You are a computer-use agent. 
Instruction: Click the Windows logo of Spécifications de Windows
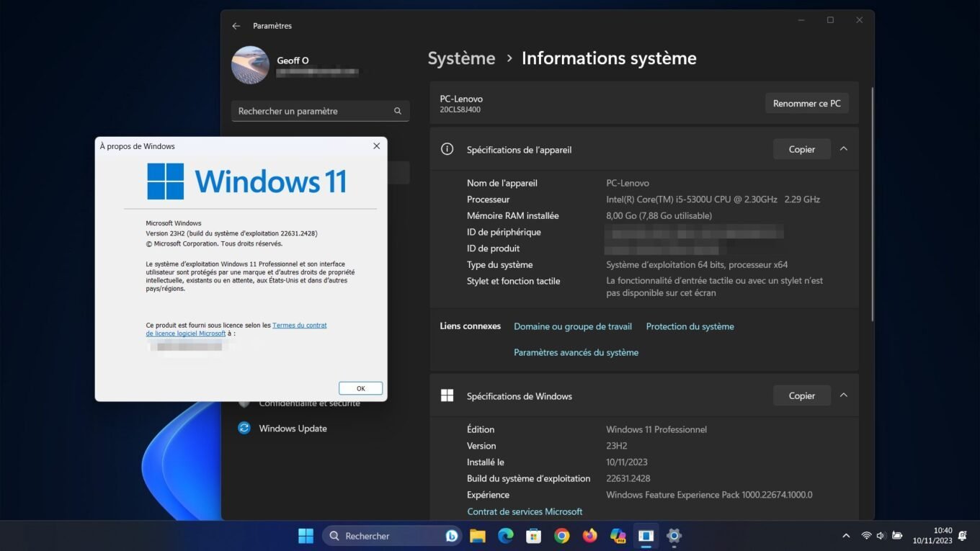point(447,395)
